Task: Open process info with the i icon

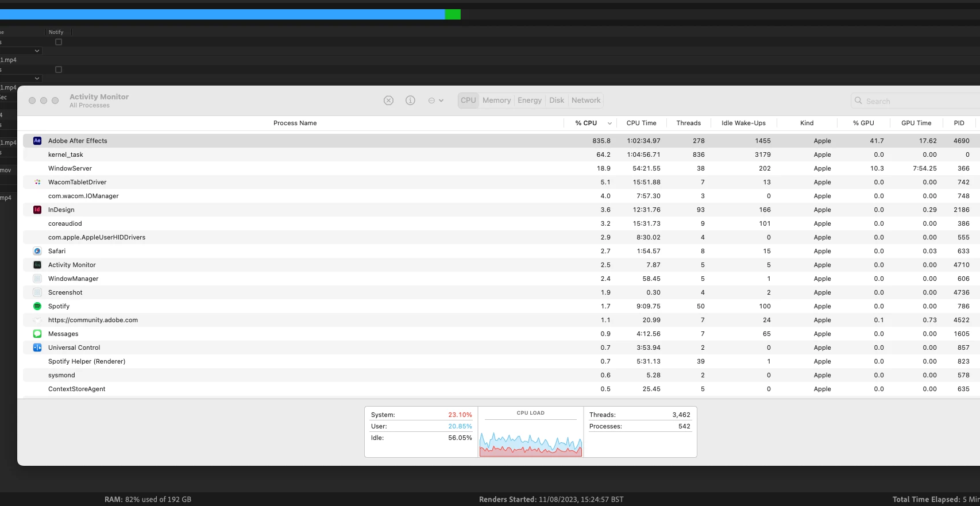Action: (x=410, y=101)
